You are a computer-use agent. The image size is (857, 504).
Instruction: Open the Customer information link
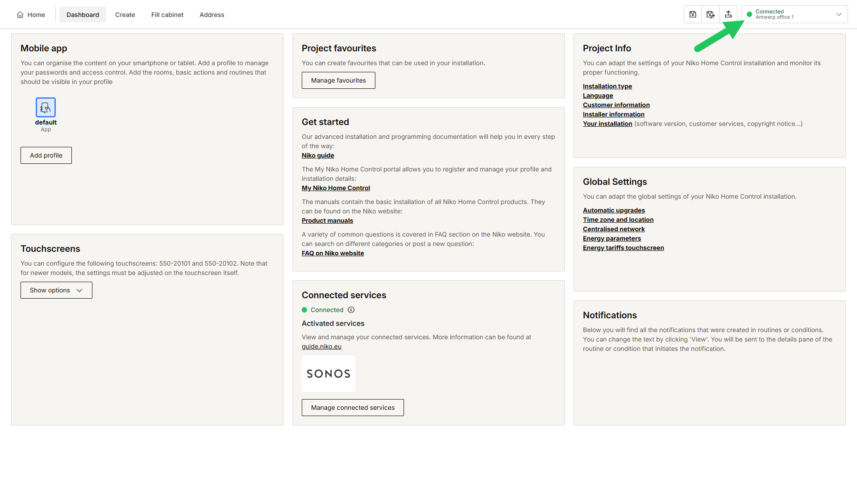point(616,105)
